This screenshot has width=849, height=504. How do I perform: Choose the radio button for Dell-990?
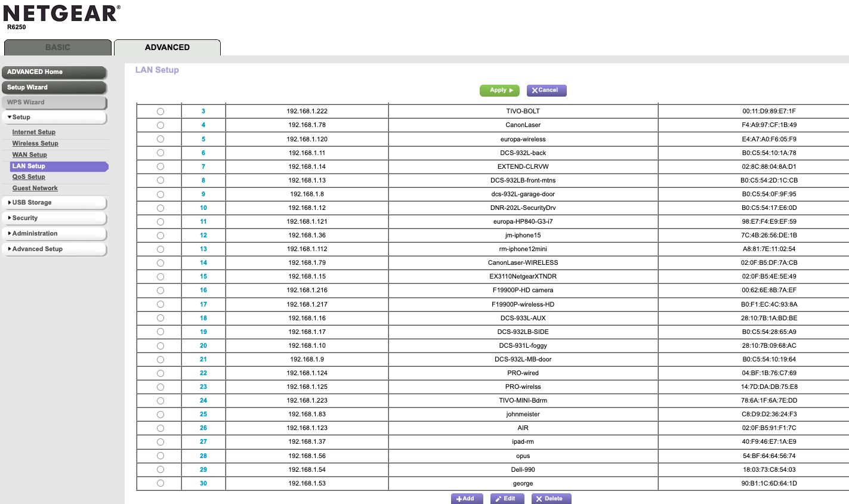(x=160, y=470)
